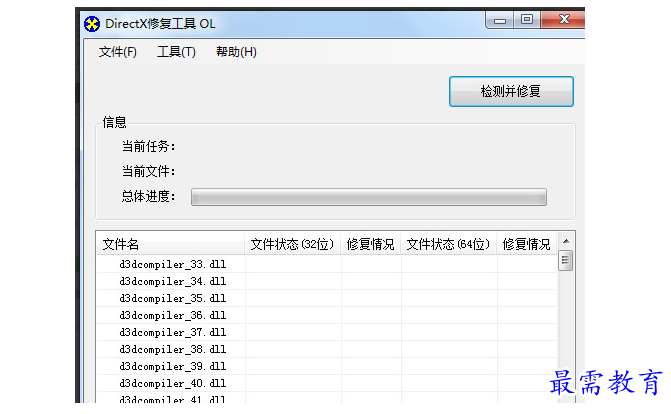Image resolution: width=671 pixels, height=414 pixels.
Task: Maximize the DirectX修复工具 window
Action: click(527, 19)
